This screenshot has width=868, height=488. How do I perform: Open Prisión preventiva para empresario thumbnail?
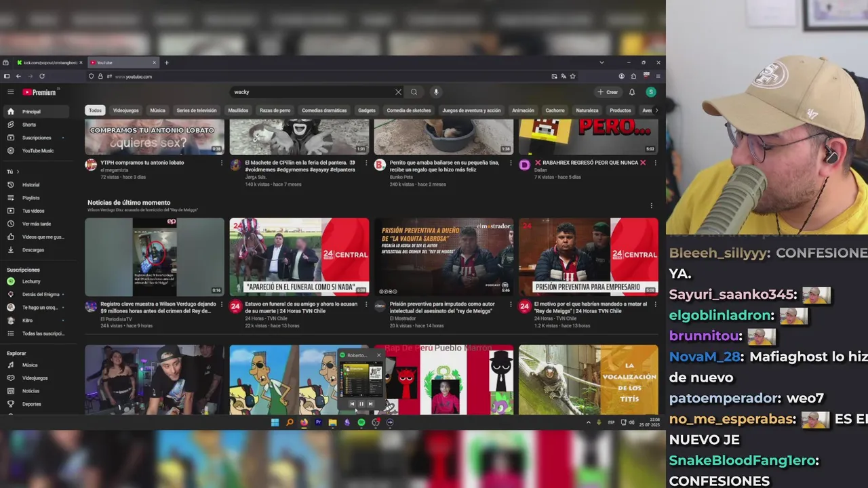pyautogui.click(x=588, y=257)
